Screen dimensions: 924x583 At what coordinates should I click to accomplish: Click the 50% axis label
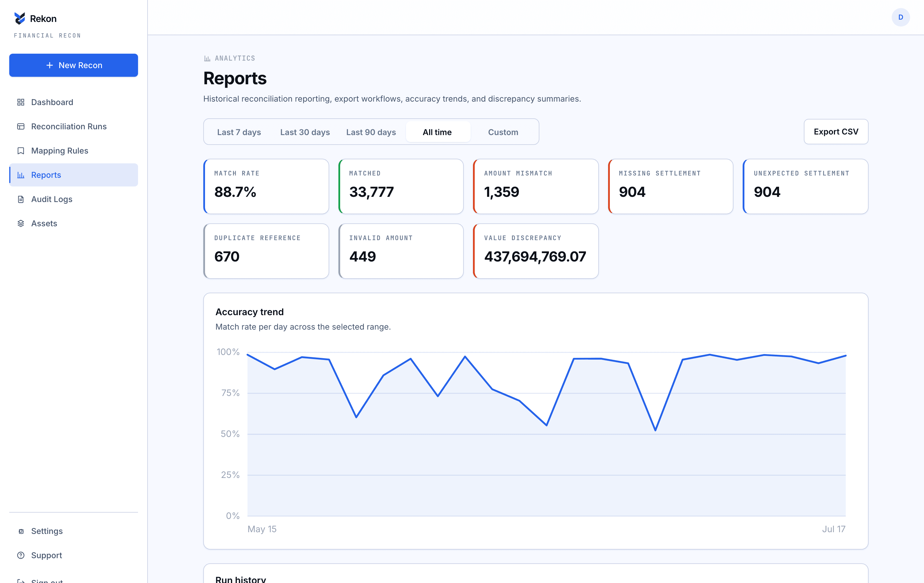tap(230, 434)
